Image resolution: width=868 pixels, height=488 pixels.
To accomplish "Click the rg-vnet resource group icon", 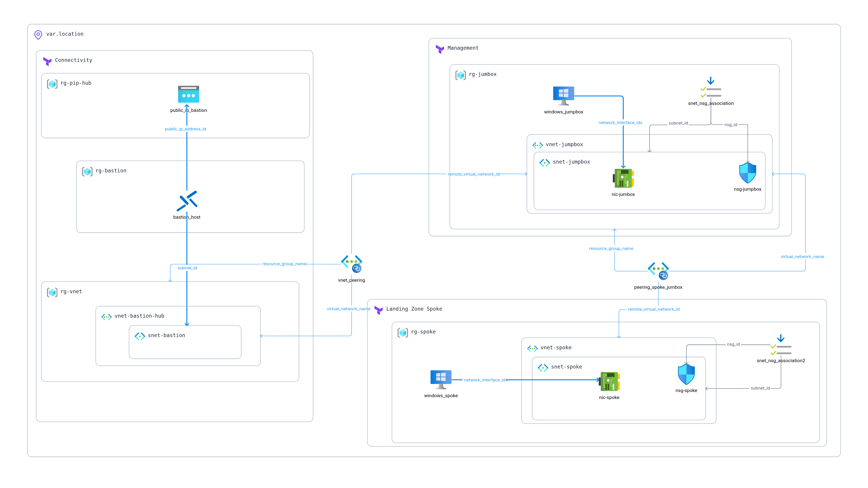I will [52, 292].
